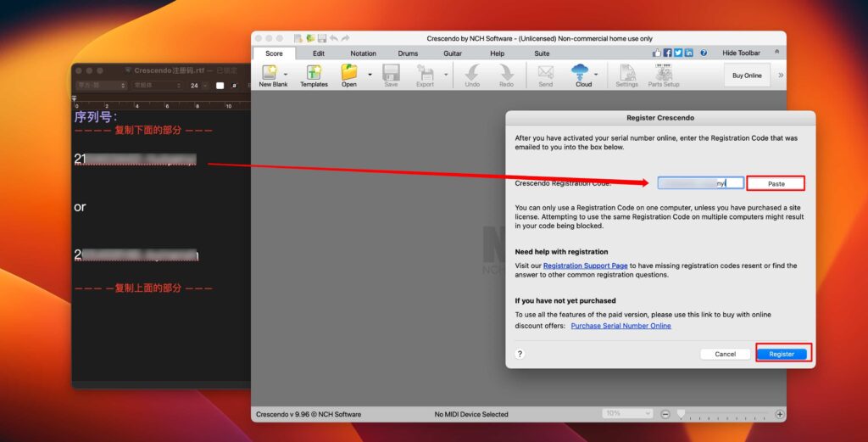This screenshot has height=442, width=868.
Task: Click the LinkedIn share icon
Action: click(x=688, y=53)
